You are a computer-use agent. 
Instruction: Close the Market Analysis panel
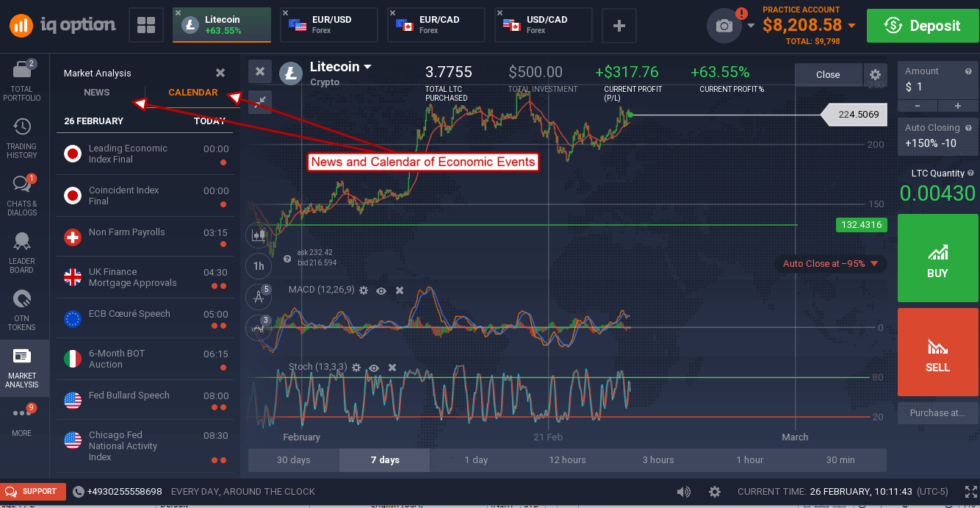(x=220, y=73)
